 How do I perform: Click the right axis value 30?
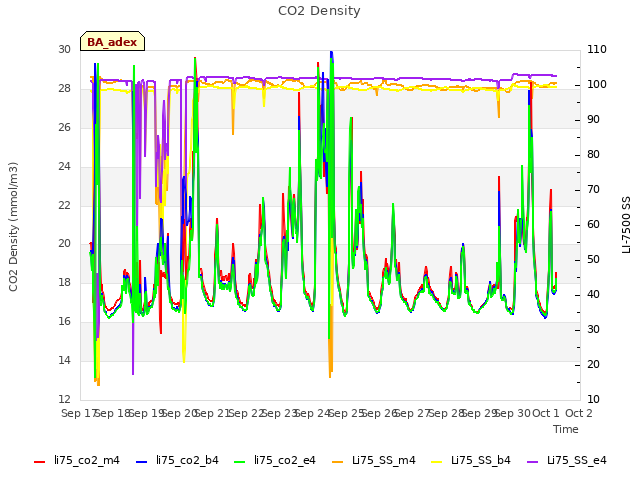(593, 329)
